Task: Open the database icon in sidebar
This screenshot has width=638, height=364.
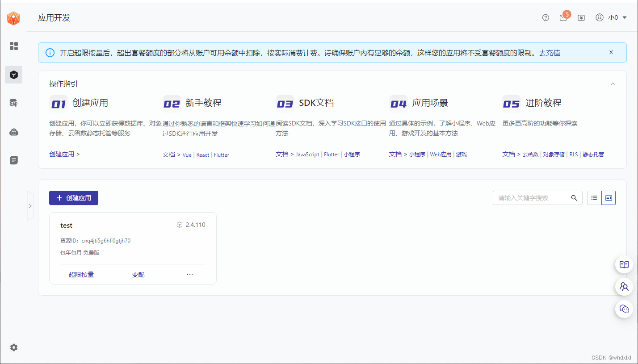Action: [x=14, y=103]
